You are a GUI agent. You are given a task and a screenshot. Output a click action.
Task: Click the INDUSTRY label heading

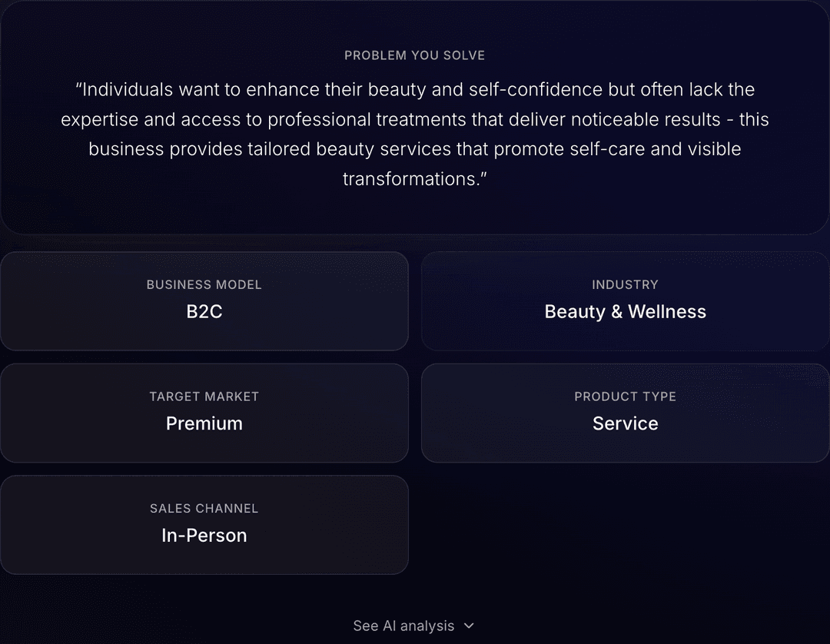(625, 284)
